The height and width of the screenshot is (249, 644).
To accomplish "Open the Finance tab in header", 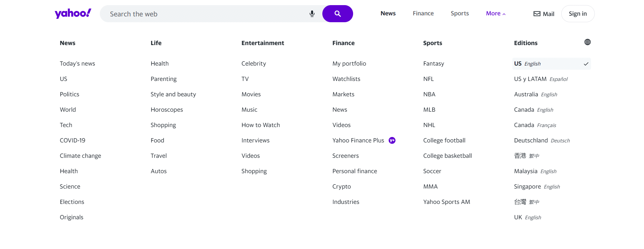I will click(x=423, y=13).
